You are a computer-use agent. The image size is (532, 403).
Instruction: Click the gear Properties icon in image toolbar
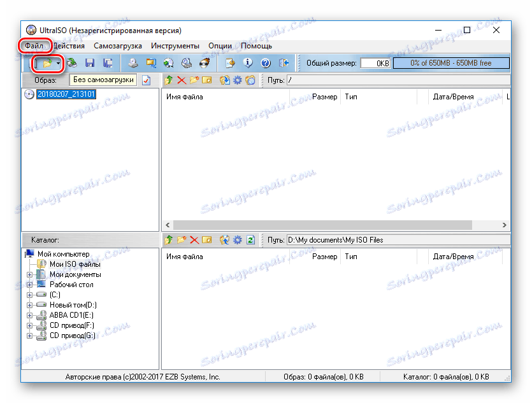[237, 80]
